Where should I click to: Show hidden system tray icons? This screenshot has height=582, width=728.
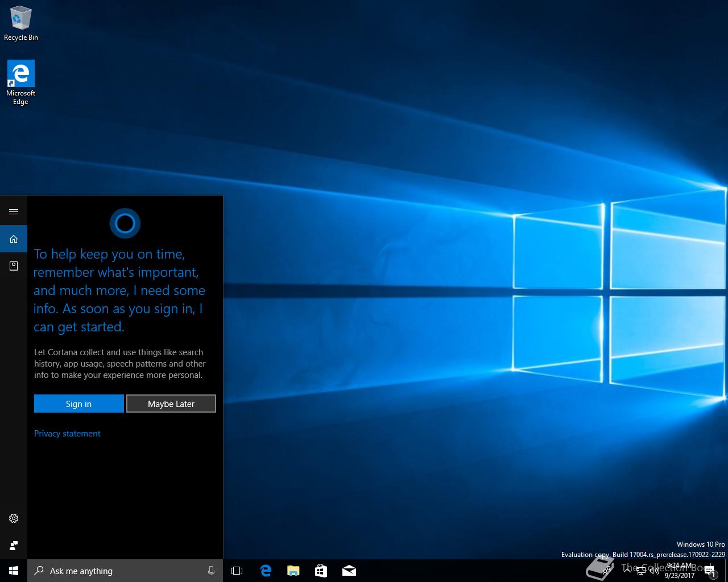(x=627, y=571)
